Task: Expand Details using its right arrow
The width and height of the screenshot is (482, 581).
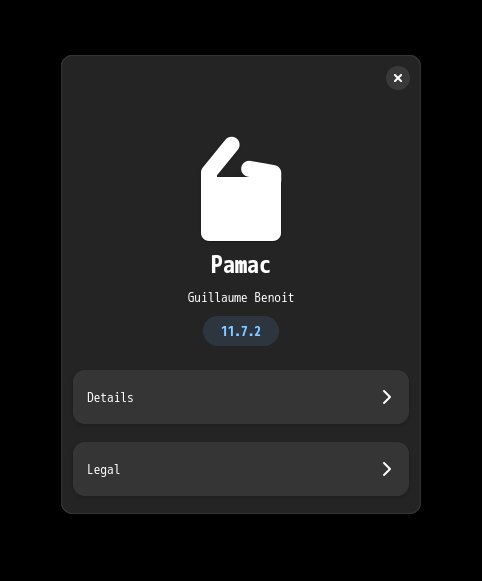Action: click(x=387, y=397)
